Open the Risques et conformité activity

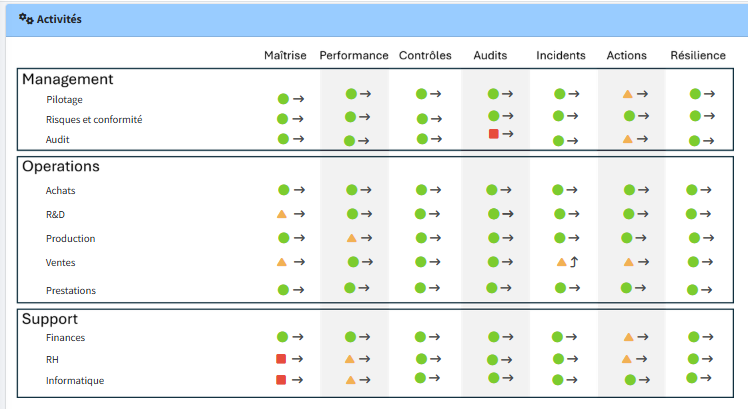pos(94,119)
